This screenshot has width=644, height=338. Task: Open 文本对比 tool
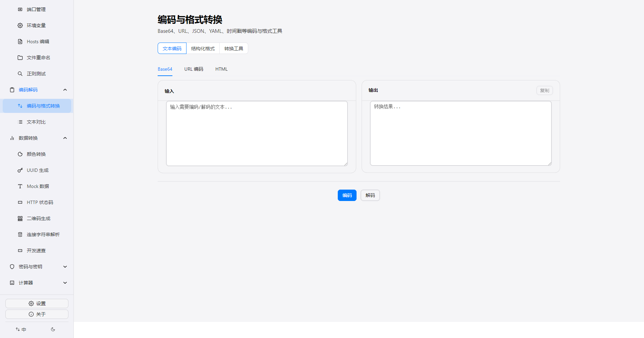37,122
